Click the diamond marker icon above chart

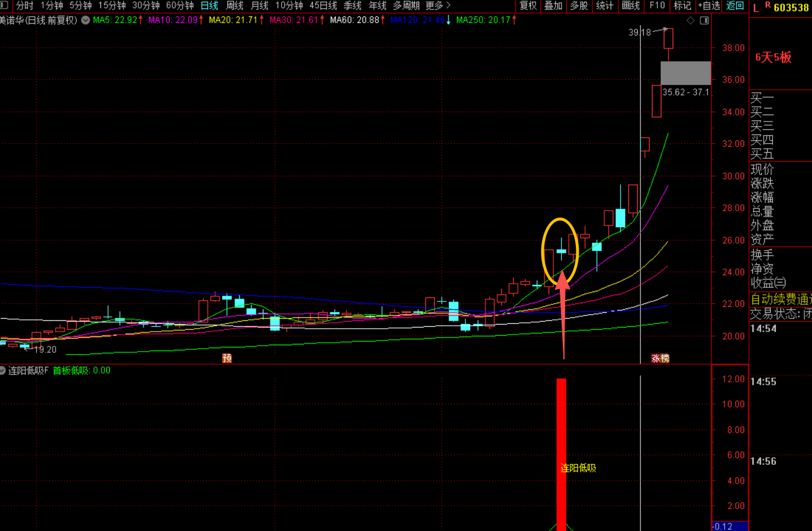pyautogui.click(x=690, y=21)
